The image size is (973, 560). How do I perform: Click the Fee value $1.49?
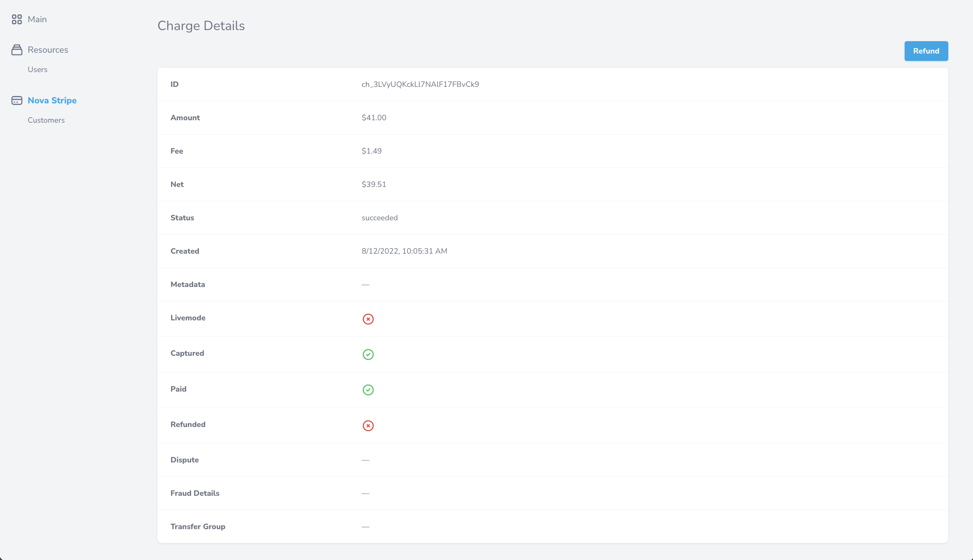(372, 151)
